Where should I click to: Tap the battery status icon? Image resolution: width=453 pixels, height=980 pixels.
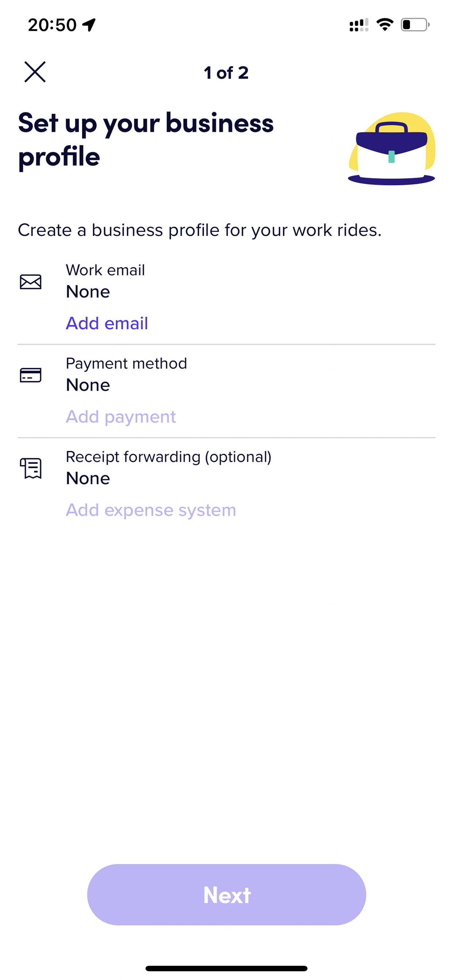(x=415, y=25)
